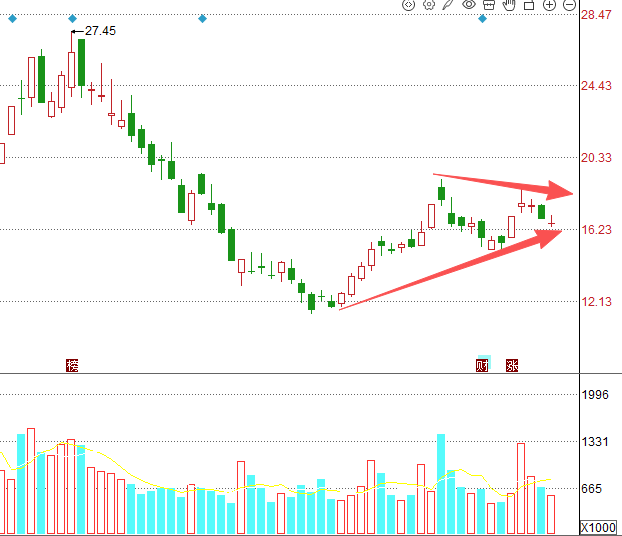Image resolution: width=622 pixels, height=536 pixels.
Task: Select the lower ascending red arrow annotation
Action: tap(451, 270)
